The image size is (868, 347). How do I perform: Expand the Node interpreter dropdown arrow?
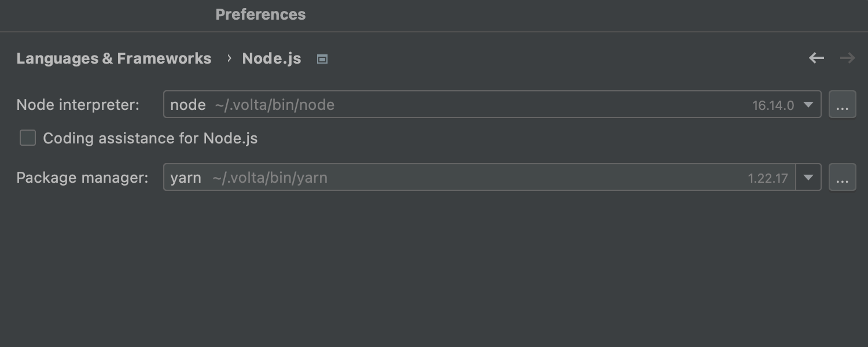pyautogui.click(x=808, y=105)
